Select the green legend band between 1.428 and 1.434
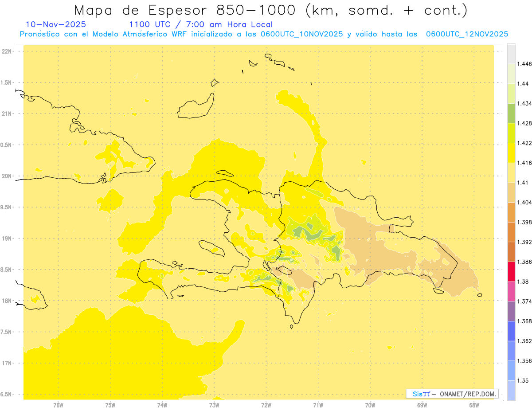Image resolution: width=532 pixels, height=411 pixels. (511, 113)
